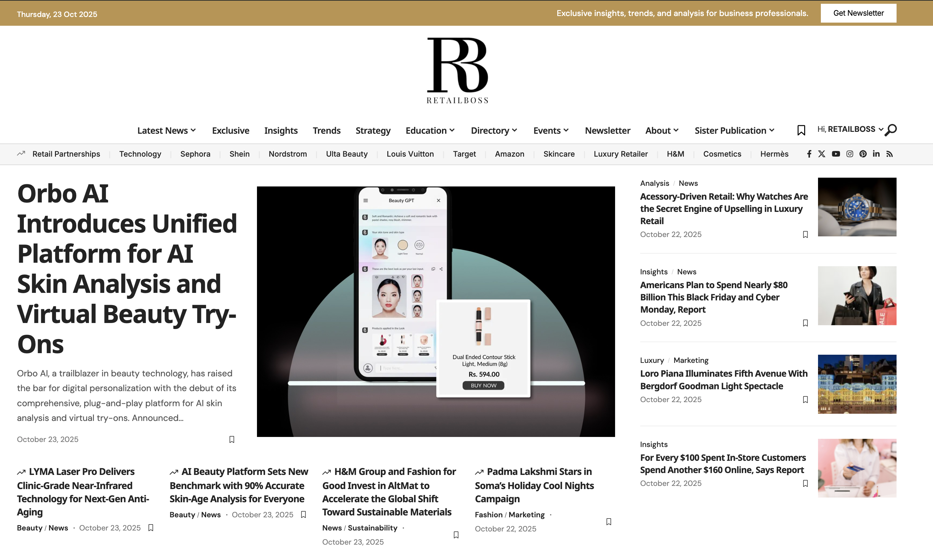Open the Louis Vuitton trending topic link
Screen dimensions: 933x560
coord(410,154)
